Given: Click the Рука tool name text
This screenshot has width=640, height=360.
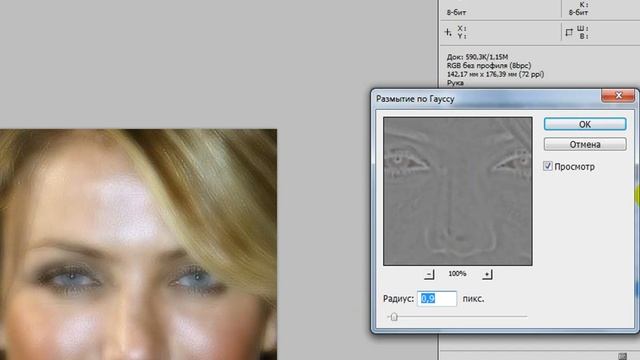Looking at the screenshot, I should pos(455,83).
